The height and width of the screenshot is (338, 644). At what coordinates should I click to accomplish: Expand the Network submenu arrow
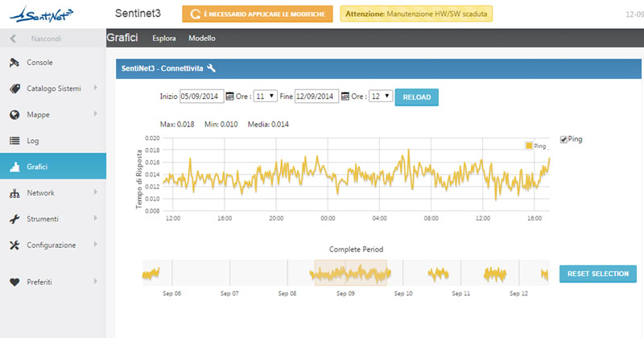pyautogui.click(x=95, y=192)
